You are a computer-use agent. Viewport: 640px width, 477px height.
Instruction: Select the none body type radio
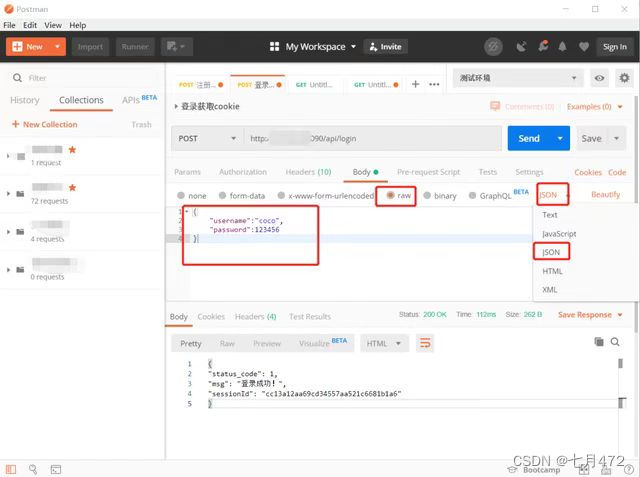pos(181,195)
